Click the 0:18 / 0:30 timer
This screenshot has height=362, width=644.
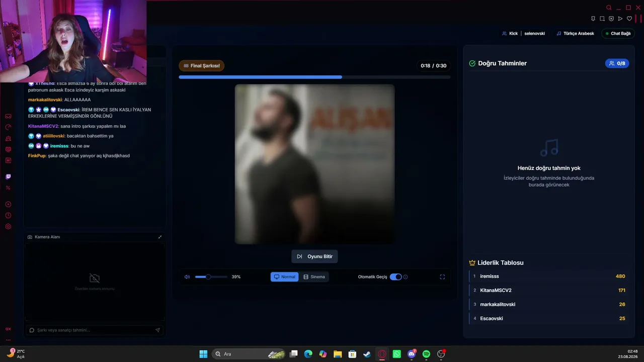click(434, 66)
